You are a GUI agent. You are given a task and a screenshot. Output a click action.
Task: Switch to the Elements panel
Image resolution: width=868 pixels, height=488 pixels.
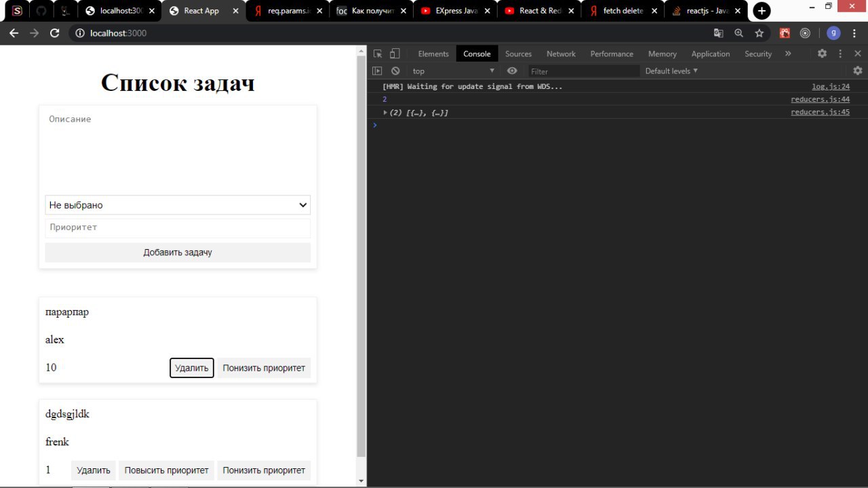(x=433, y=54)
